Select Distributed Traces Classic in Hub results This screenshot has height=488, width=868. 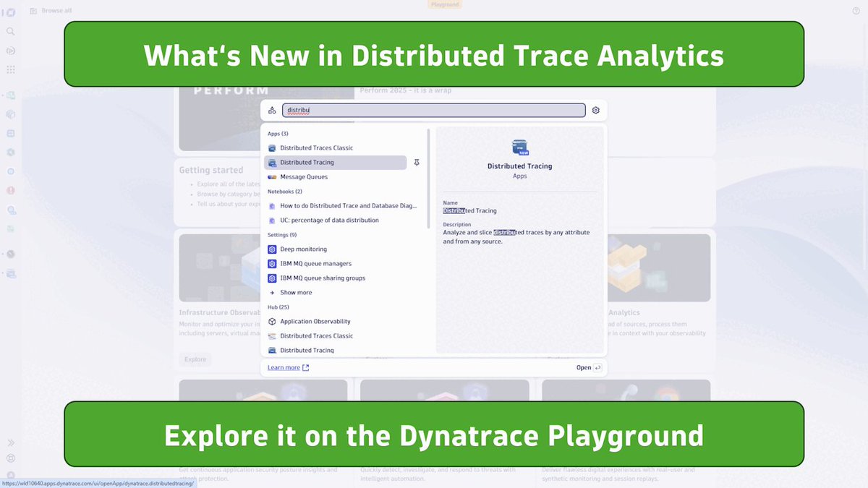point(317,335)
